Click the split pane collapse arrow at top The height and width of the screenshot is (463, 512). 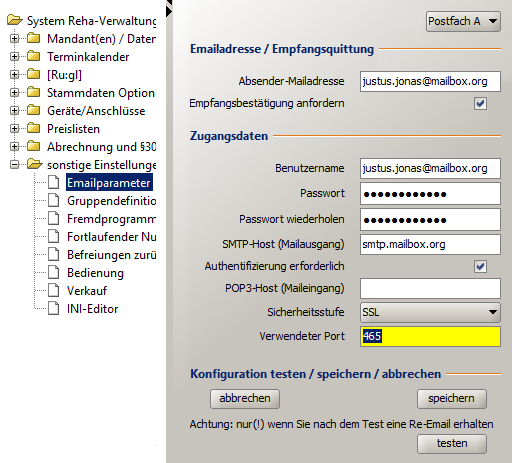[169, 11]
